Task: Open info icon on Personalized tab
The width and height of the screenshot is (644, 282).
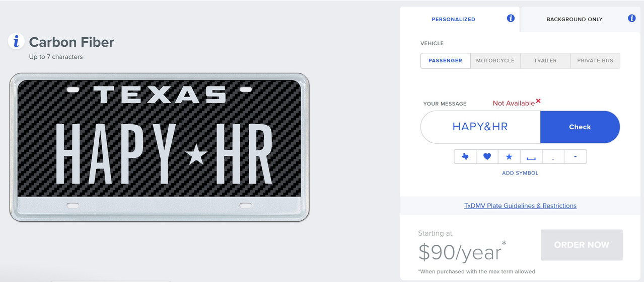Action: point(511,18)
